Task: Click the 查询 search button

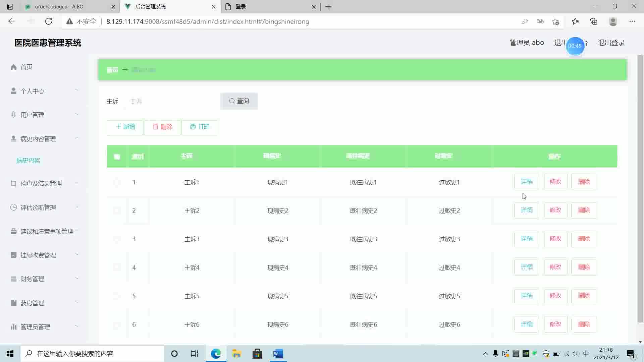Action: [x=239, y=101]
